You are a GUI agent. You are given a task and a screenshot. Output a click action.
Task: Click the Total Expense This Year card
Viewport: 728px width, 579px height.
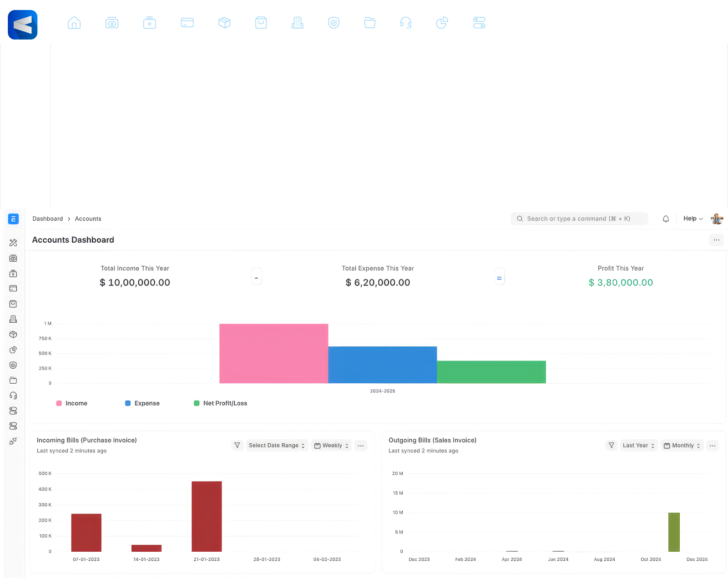[378, 276]
